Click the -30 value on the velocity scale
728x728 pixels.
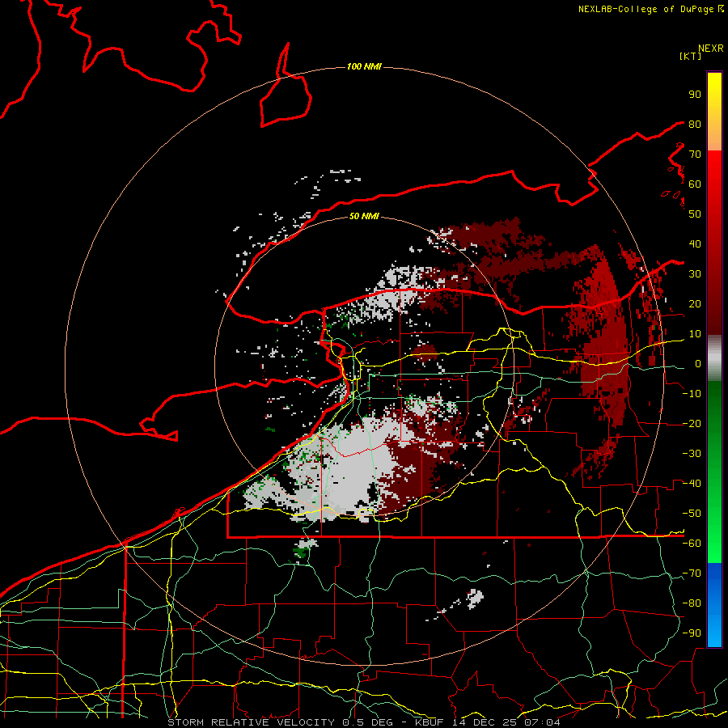coord(692,454)
